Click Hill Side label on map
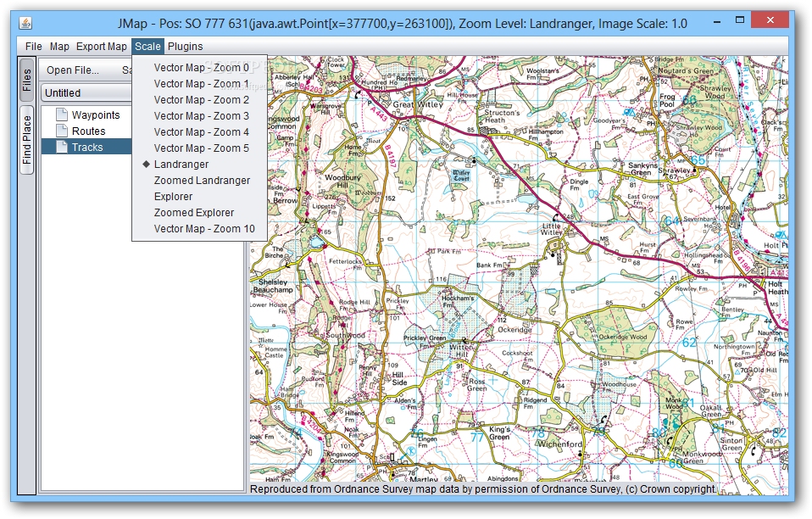The width and height of the screenshot is (812, 519). (398, 378)
